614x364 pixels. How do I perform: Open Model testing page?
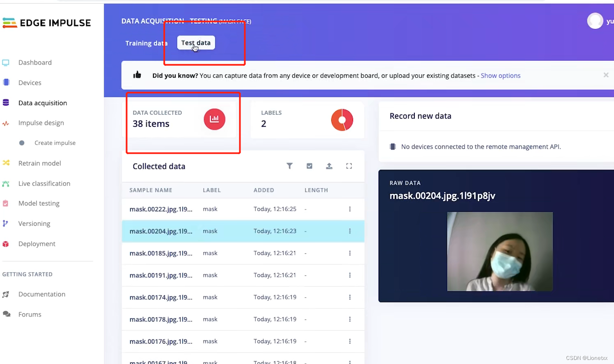[x=39, y=203]
